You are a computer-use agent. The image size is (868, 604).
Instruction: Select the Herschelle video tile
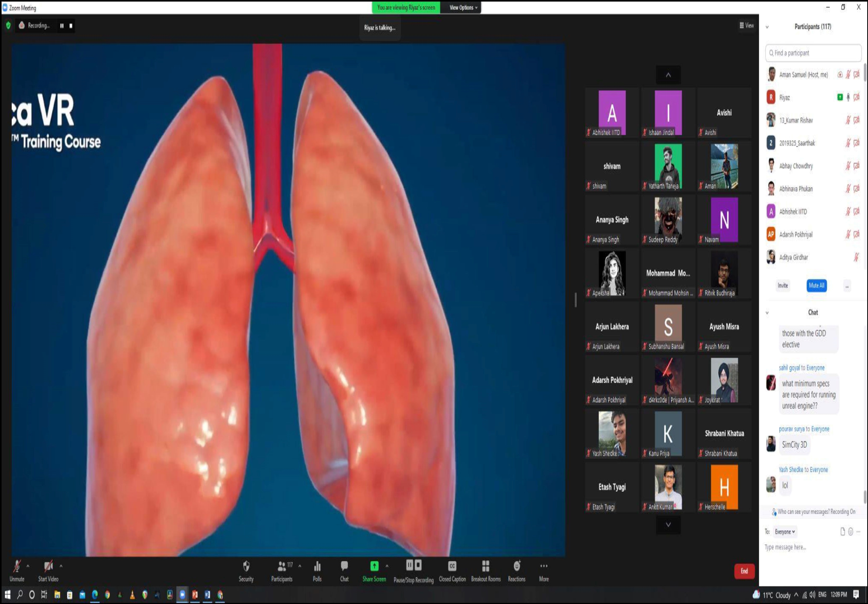[x=724, y=488]
